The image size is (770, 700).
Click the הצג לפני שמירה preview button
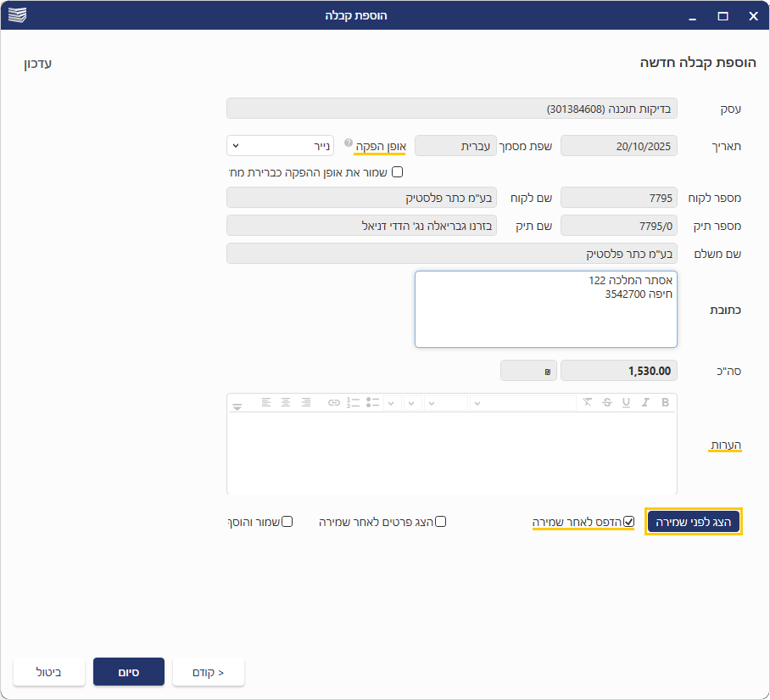click(x=694, y=522)
